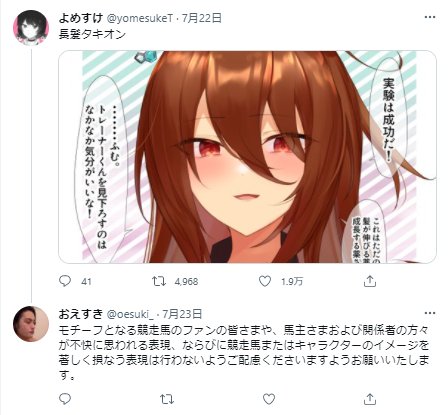View the 4,968 retweet count
The height and width of the screenshot is (415, 448).
pyautogui.click(x=186, y=282)
